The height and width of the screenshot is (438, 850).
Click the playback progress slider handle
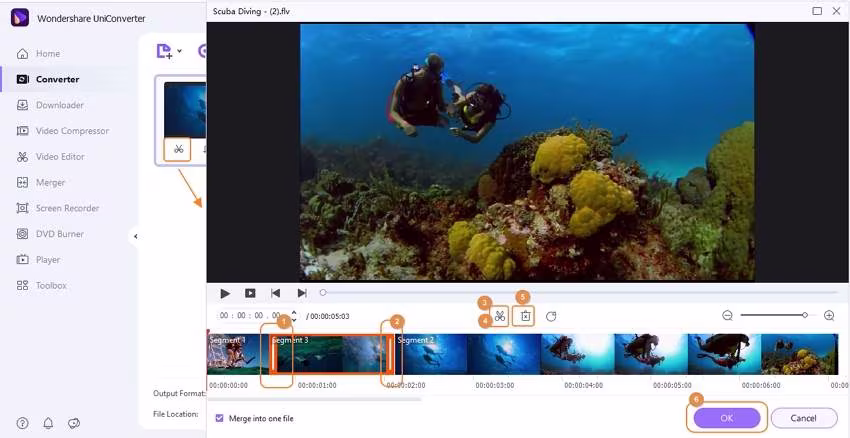323,293
